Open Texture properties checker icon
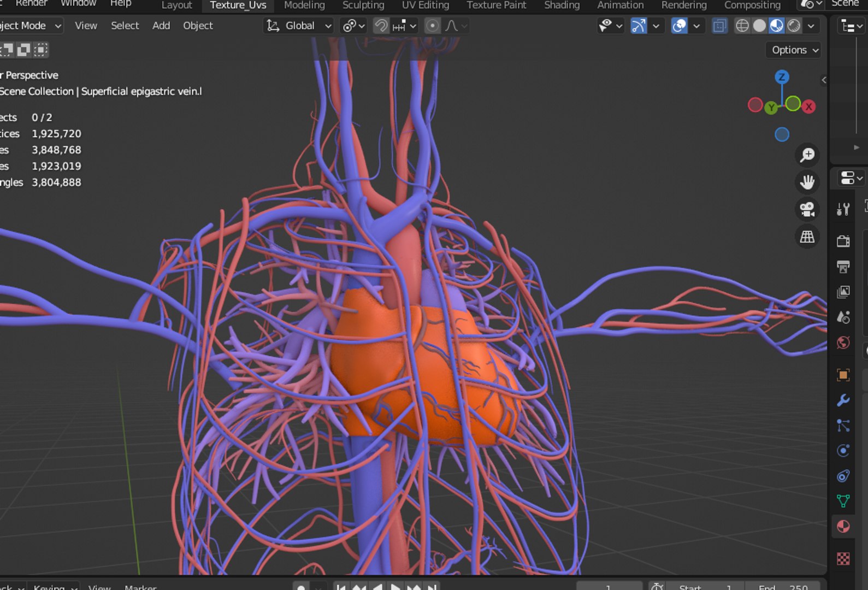The image size is (868, 590). tap(843, 559)
